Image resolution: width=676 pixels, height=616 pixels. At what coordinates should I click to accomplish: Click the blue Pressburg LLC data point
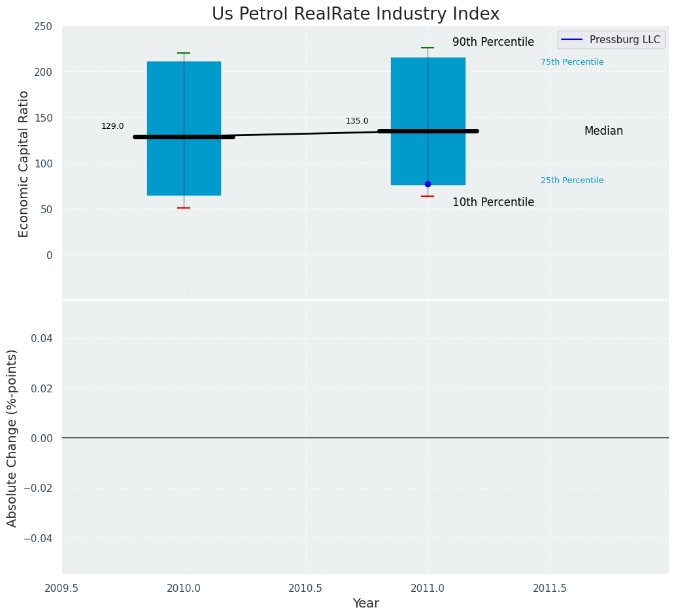point(428,184)
